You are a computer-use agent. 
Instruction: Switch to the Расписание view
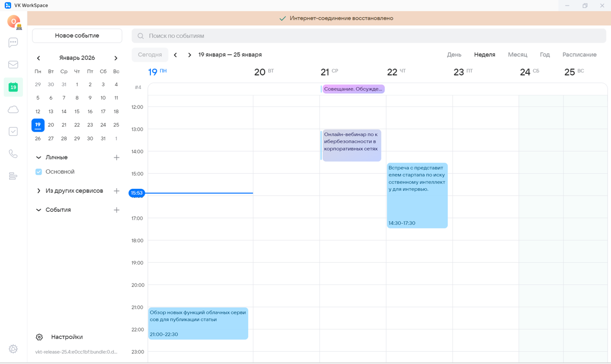pyautogui.click(x=579, y=55)
